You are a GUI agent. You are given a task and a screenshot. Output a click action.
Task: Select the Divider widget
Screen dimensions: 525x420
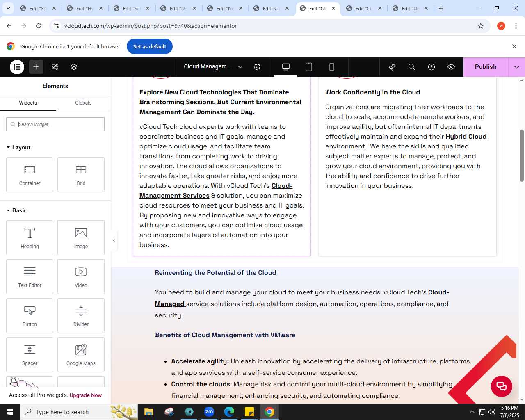[x=81, y=315]
